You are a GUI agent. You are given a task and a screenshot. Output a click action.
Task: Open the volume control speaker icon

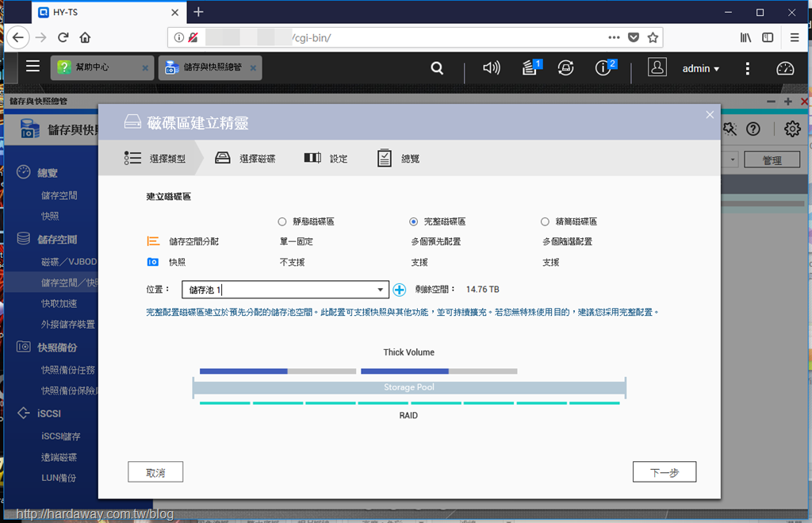(x=492, y=68)
